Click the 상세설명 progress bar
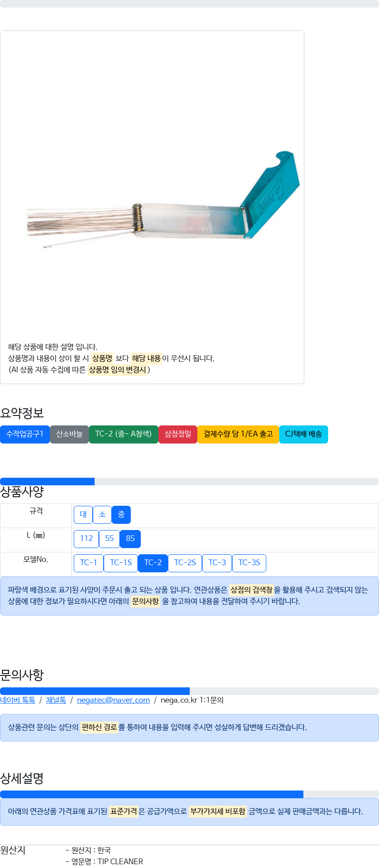Viewport: 379px width, 868px height. point(189,794)
